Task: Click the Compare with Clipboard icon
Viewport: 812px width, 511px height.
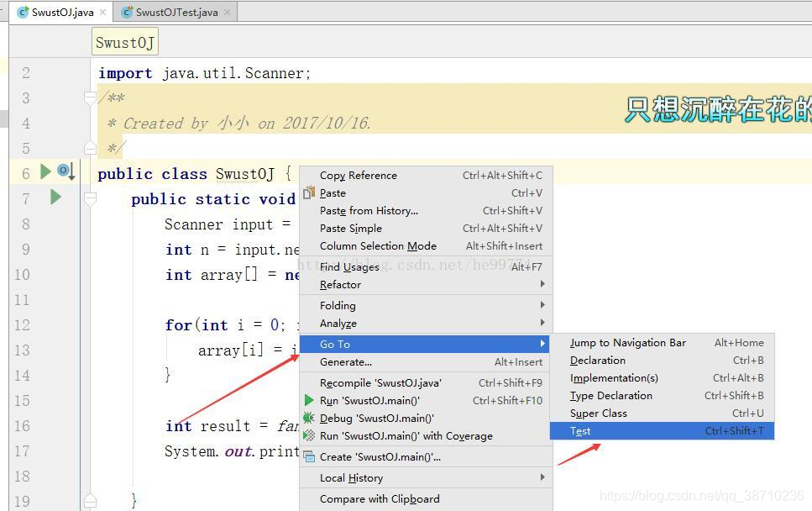Action: pyautogui.click(x=308, y=498)
